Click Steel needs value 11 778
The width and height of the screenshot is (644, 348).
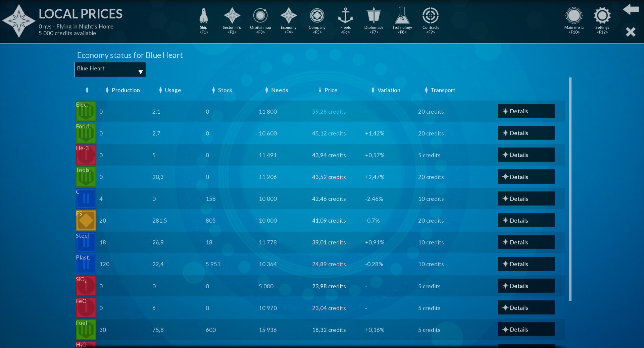point(268,242)
